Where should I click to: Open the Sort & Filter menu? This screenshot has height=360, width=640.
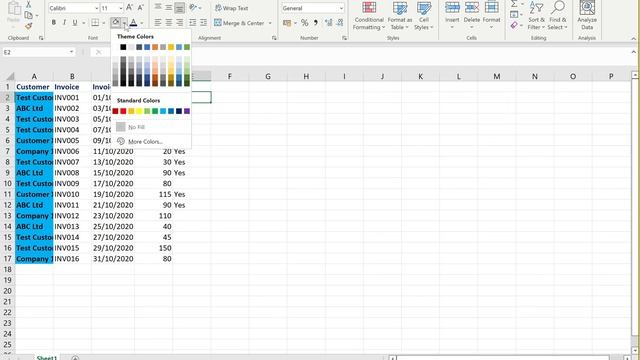pyautogui.click(x=536, y=16)
